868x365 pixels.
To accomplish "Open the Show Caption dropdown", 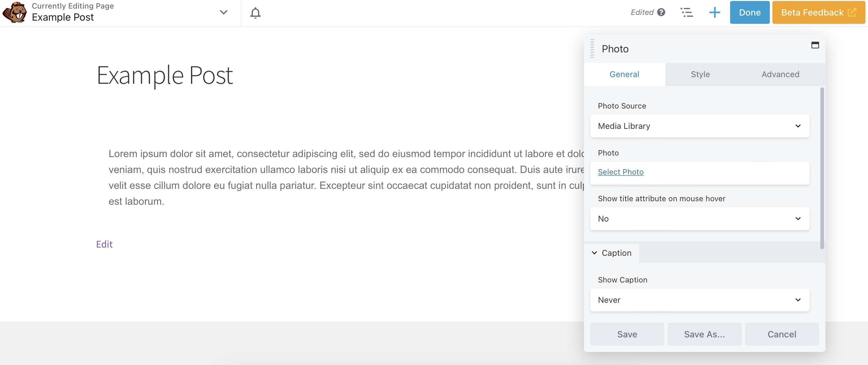I will click(700, 300).
